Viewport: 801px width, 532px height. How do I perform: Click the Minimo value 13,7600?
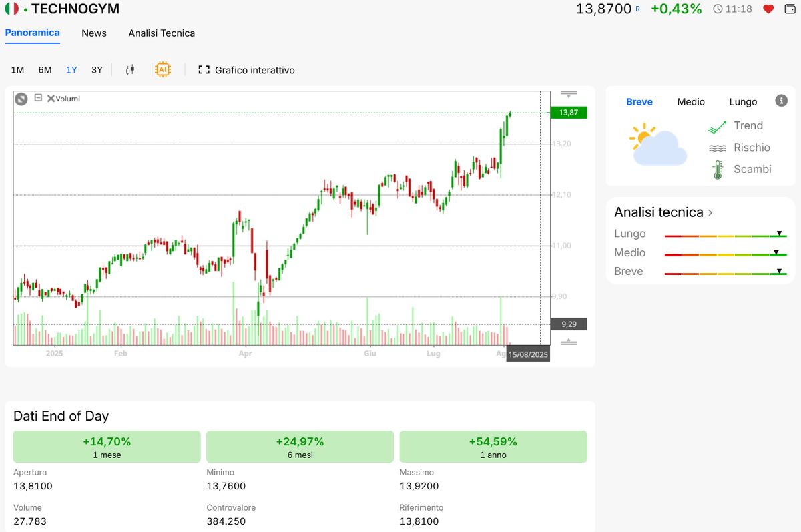[226, 486]
